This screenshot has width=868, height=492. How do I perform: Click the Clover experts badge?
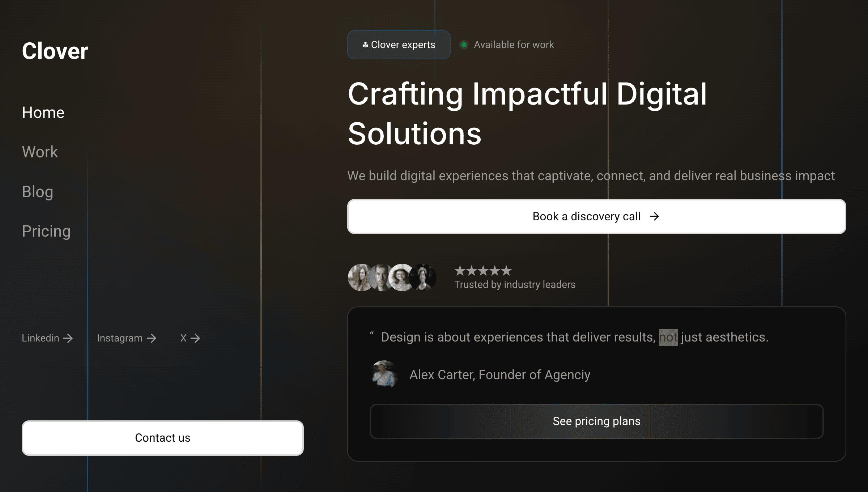coord(399,45)
